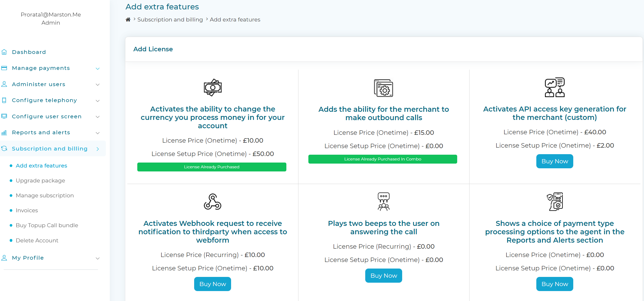644x301 pixels.
Task: Click the Reports and alerts chart icon
Action: coord(4,132)
